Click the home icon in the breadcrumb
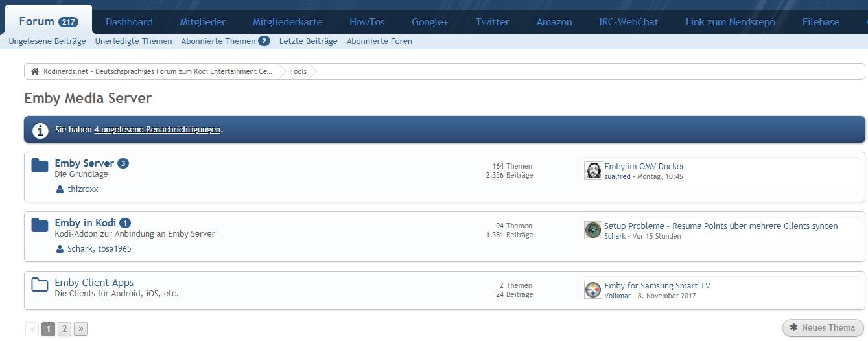This screenshot has height=341, width=868. 35,71
